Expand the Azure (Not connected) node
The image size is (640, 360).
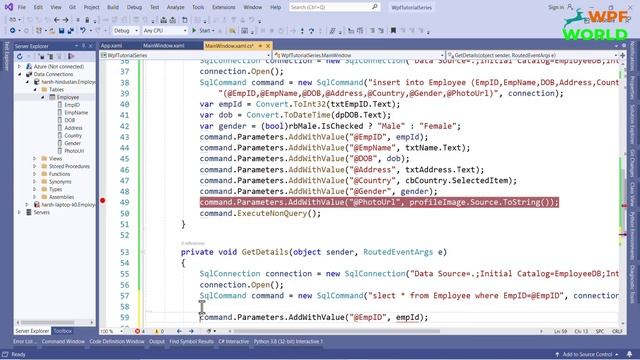coord(19,67)
